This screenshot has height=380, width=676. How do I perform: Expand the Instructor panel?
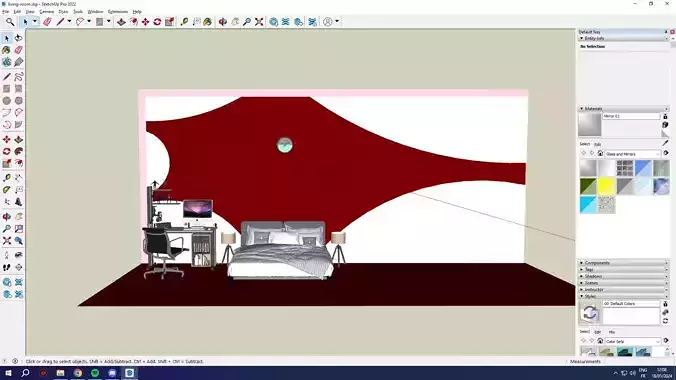pyautogui.click(x=623, y=289)
